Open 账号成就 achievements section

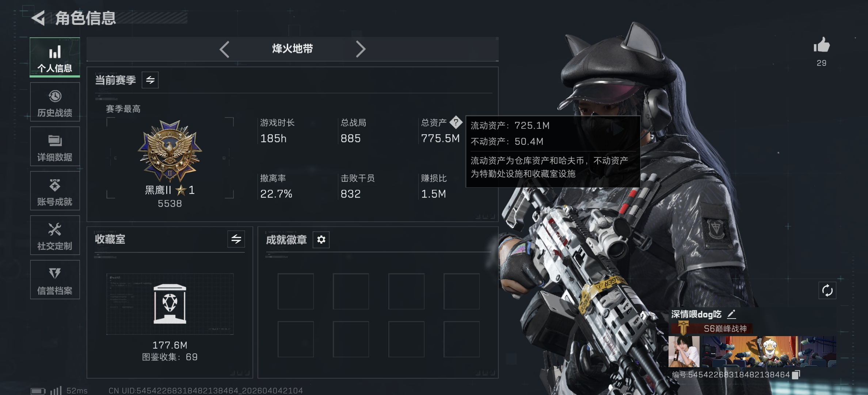coord(55,191)
